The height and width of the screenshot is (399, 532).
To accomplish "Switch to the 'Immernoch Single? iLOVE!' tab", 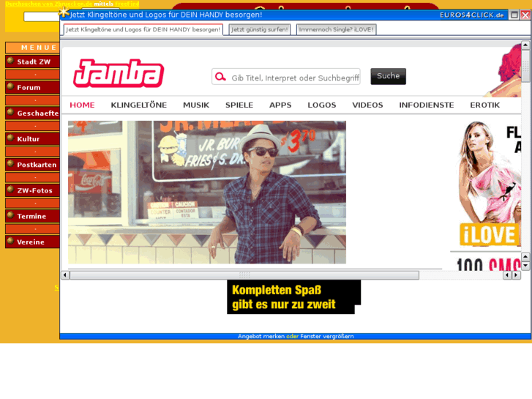I will click(x=336, y=29).
